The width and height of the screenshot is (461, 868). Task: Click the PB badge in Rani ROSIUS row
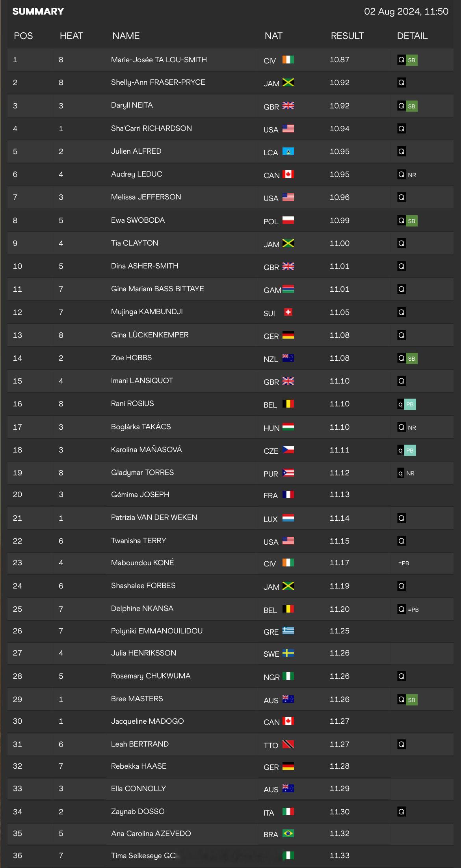(x=410, y=404)
